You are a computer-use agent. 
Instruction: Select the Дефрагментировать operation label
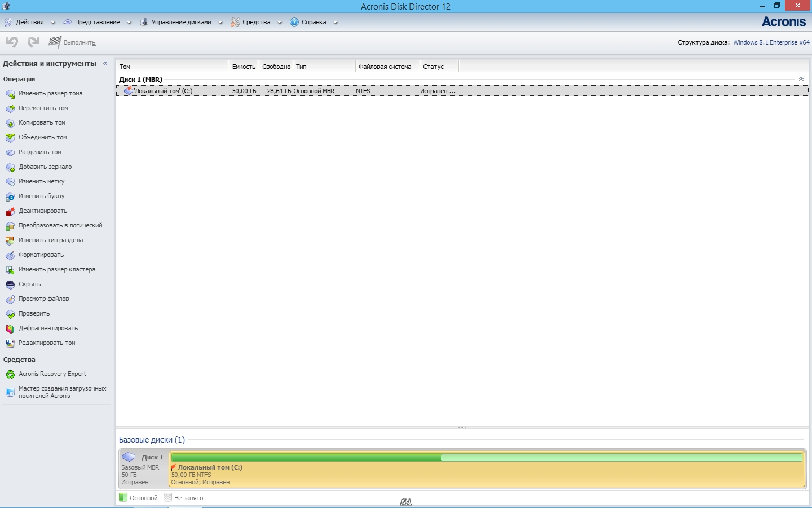[48, 328]
